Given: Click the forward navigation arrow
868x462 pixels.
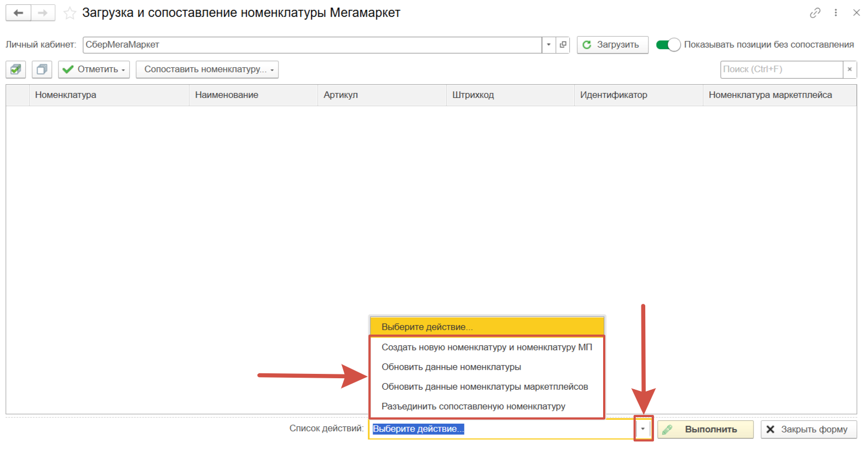Looking at the screenshot, I should click(43, 13).
